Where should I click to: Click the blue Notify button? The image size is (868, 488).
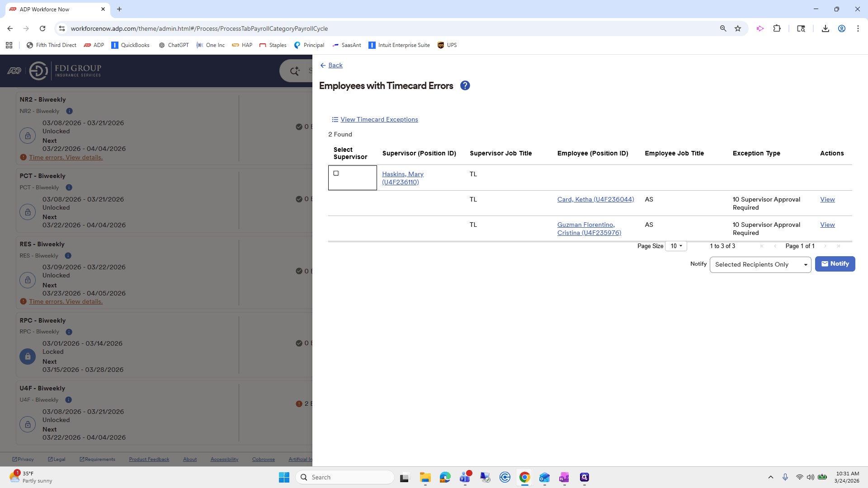pos(835,264)
